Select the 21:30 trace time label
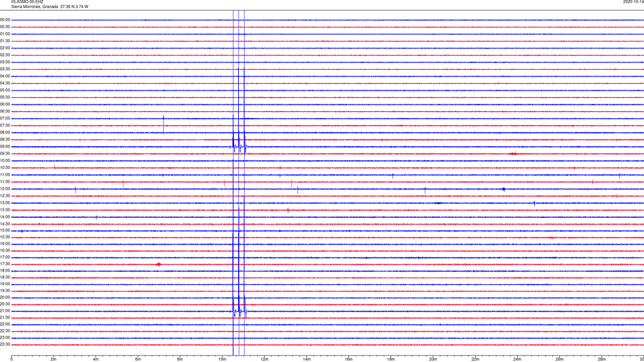Image resolution: width=644 pixels, height=362 pixels. [5, 318]
